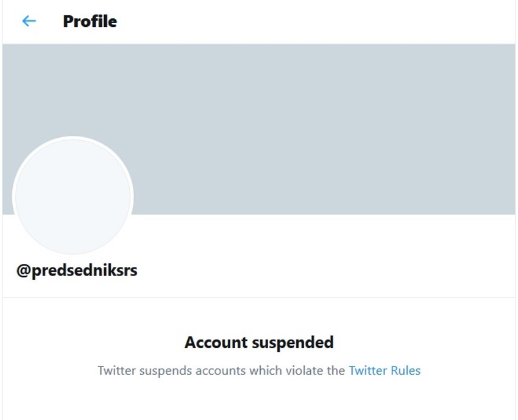
Task: Click the "Account suspended" heading
Action: (259, 343)
